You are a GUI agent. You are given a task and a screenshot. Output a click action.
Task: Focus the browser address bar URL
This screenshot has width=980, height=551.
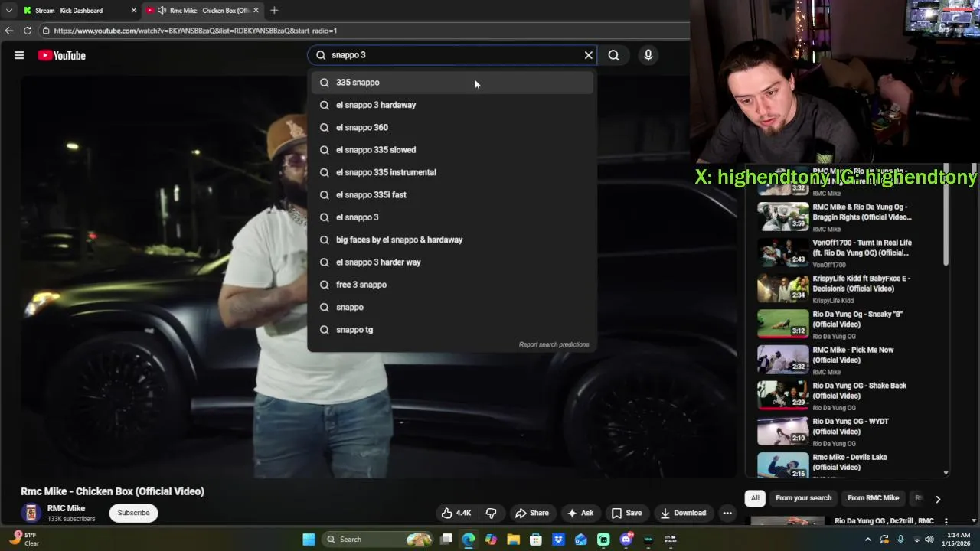tap(195, 31)
